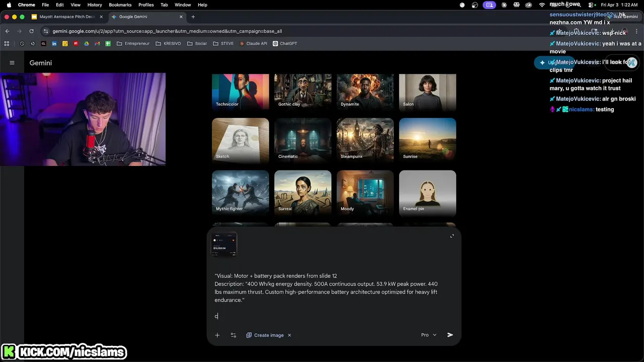Screen dimensions: 644x362
Task: Open the File menu
Action: pyautogui.click(x=45, y=5)
